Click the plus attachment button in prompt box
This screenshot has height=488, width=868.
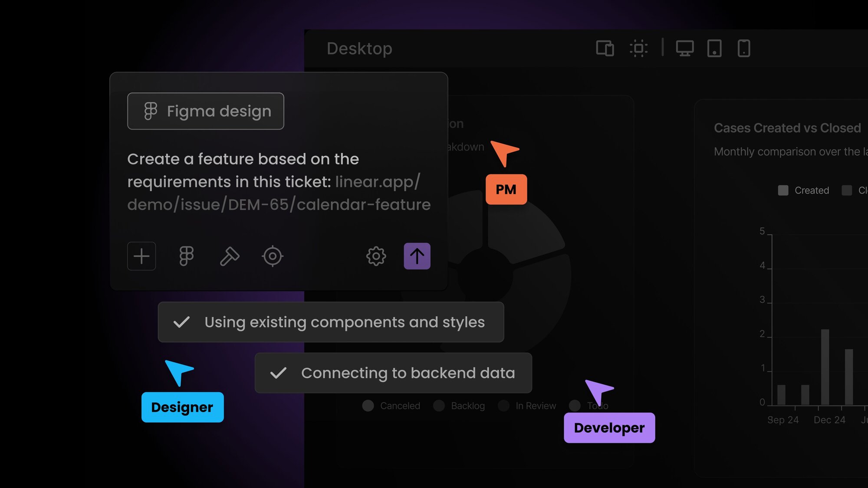coord(141,256)
